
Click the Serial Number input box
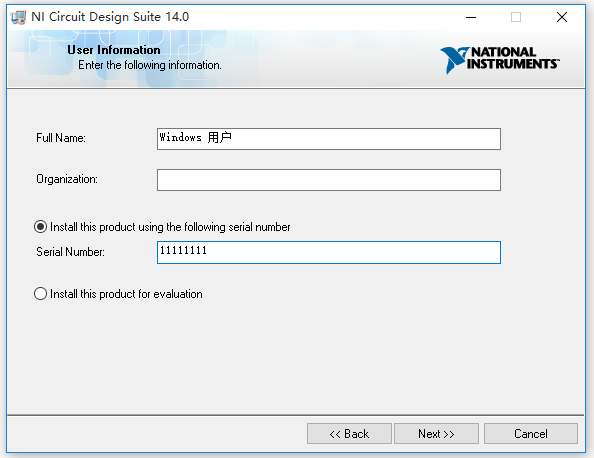point(329,252)
